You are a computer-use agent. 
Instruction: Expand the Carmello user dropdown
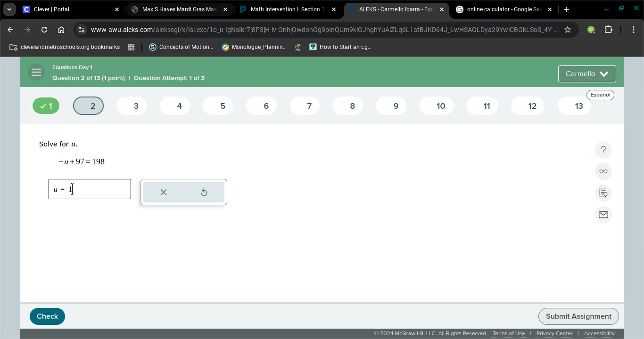point(587,74)
